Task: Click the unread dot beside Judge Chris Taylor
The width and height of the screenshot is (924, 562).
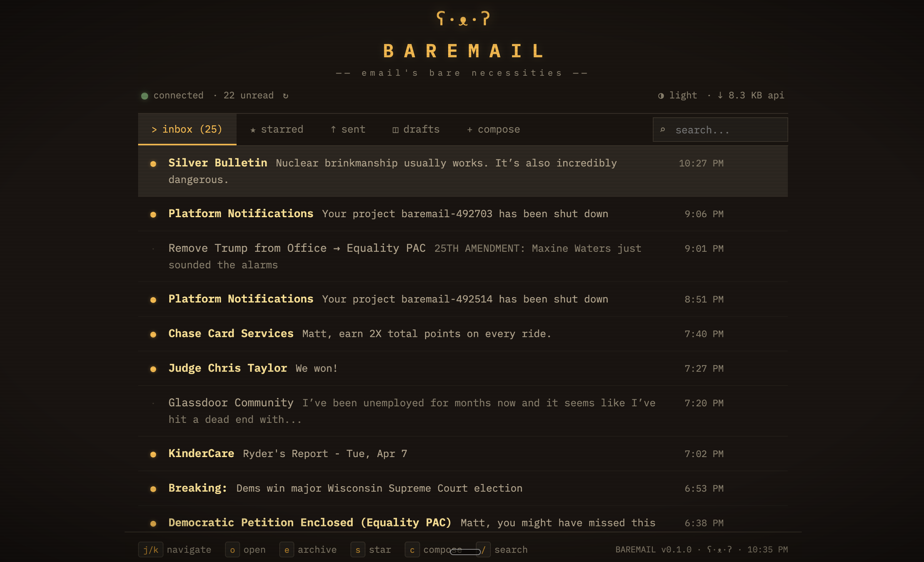Action: click(153, 369)
